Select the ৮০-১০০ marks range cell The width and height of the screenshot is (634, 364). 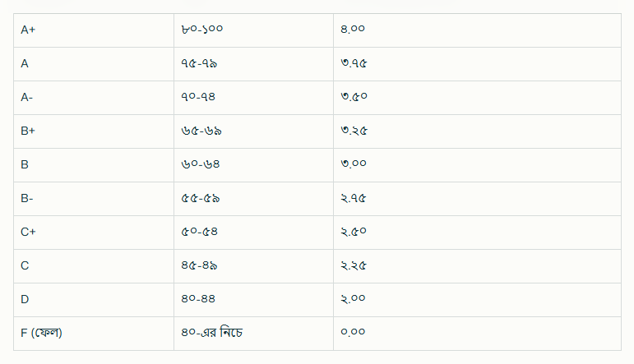[x=202, y=30]
